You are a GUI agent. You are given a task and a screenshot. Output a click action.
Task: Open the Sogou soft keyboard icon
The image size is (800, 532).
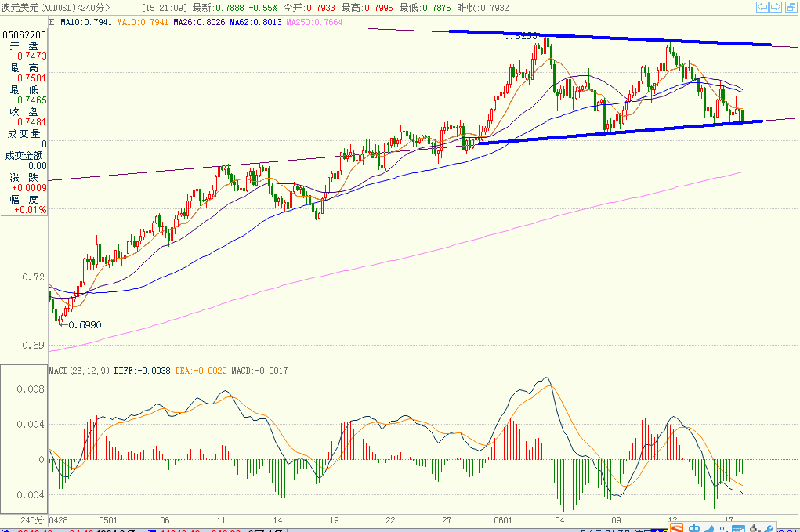(738, 528)
